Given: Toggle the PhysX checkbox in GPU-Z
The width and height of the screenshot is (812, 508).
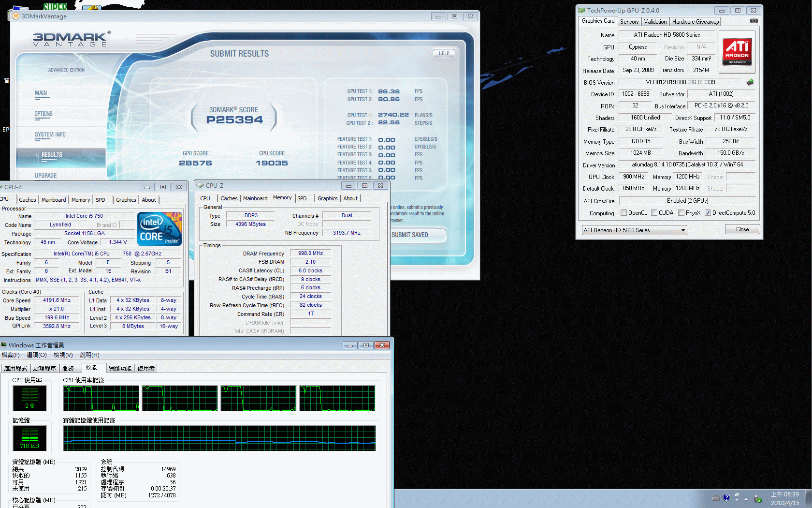Looking at the screenshot, I should pyautogui.click(x=681, y=213).
